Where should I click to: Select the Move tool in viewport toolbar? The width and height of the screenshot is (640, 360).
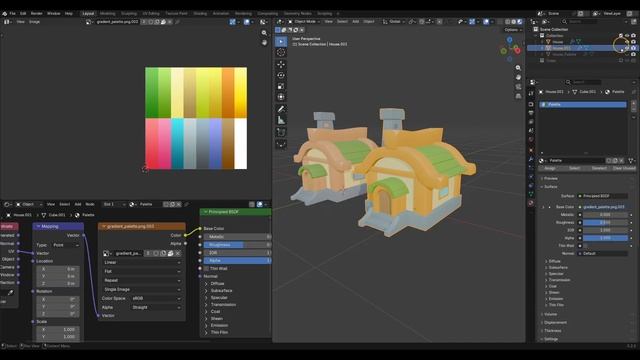281,64
